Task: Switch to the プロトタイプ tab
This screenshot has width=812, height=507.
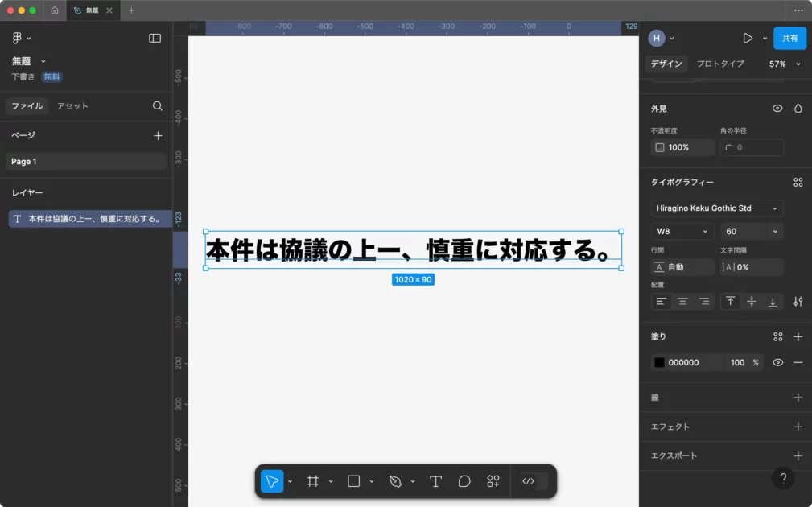Action: [x=720, y=64]
